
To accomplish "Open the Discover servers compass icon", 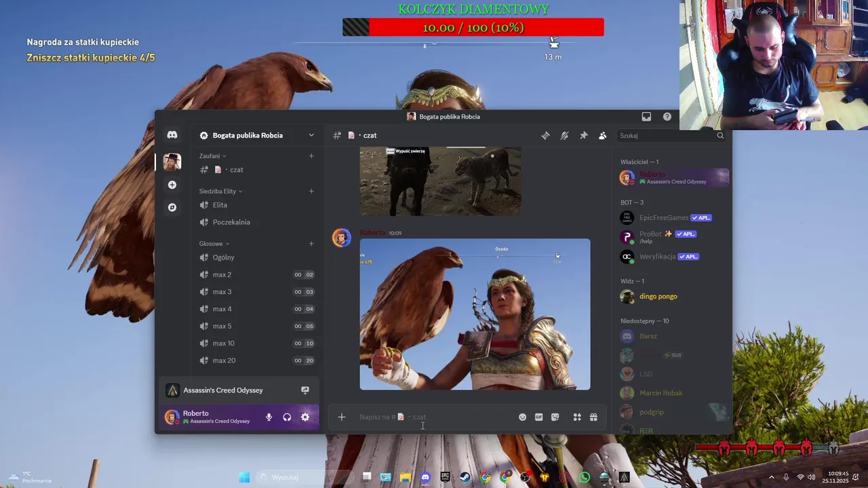I will pos(172,207).
